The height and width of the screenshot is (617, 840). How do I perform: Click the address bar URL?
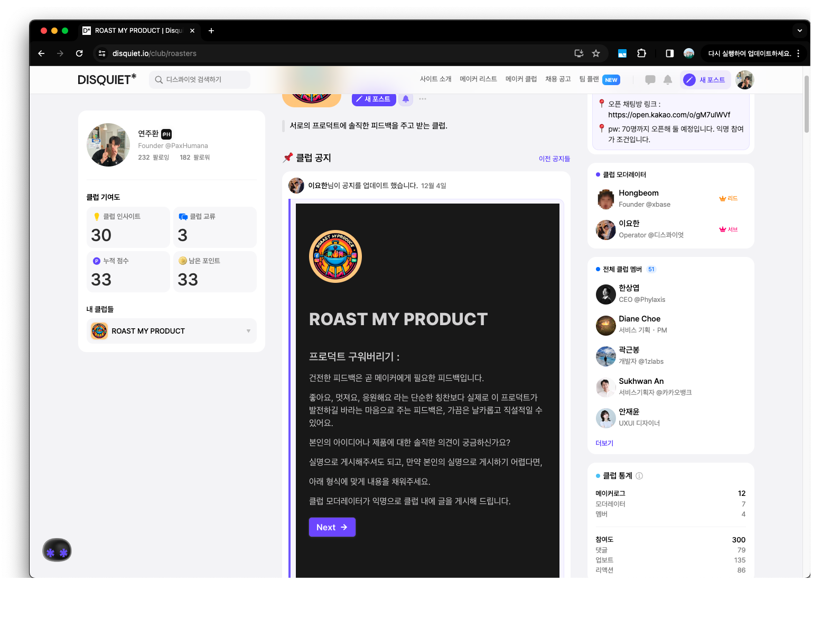(154, 53)
